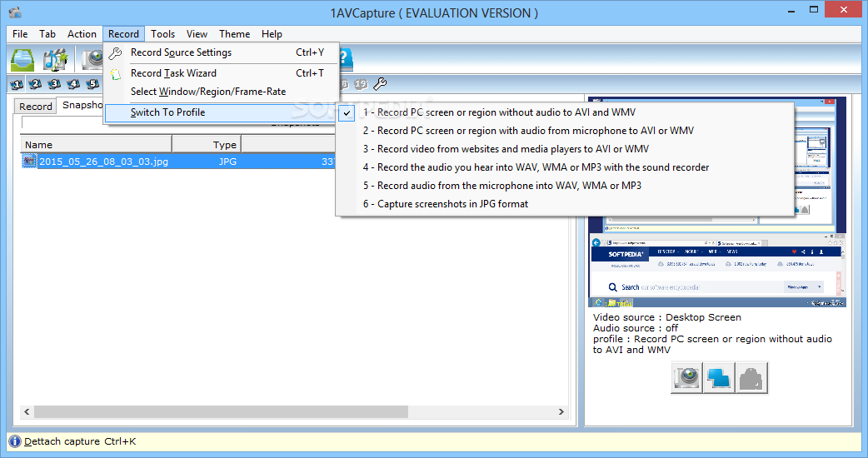Click the file icon beside 2015_05_26_08_03_03.jpg
868x458 pixels.
pos(29,162)
